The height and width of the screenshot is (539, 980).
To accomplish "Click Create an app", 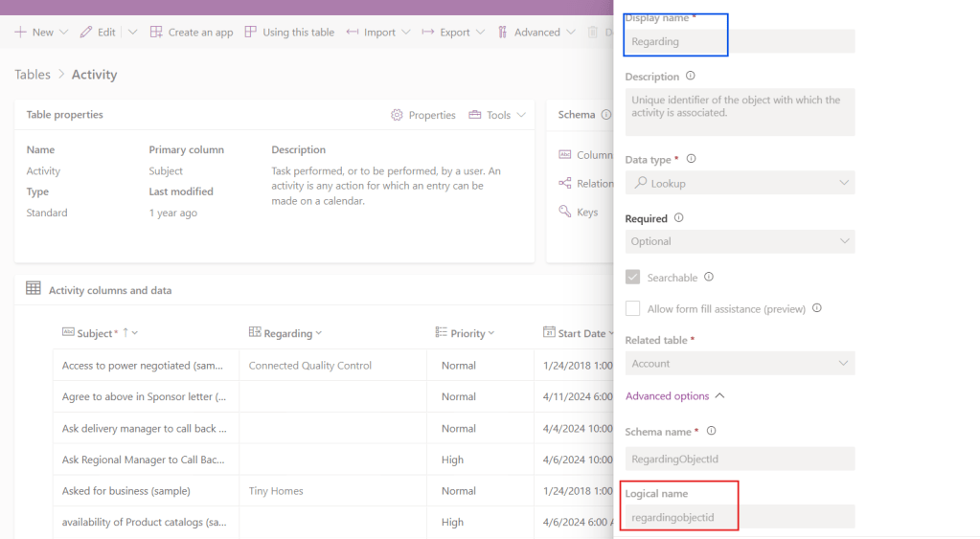I will click(192, 32).
